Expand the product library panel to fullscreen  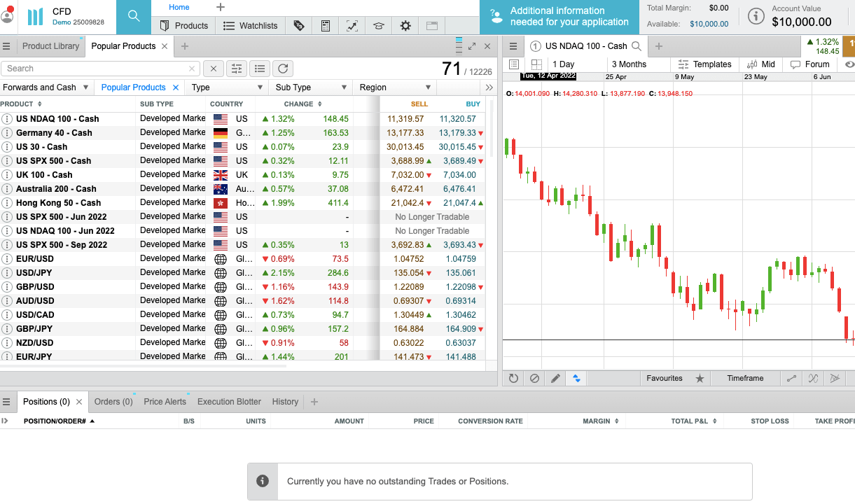(472, 46)
